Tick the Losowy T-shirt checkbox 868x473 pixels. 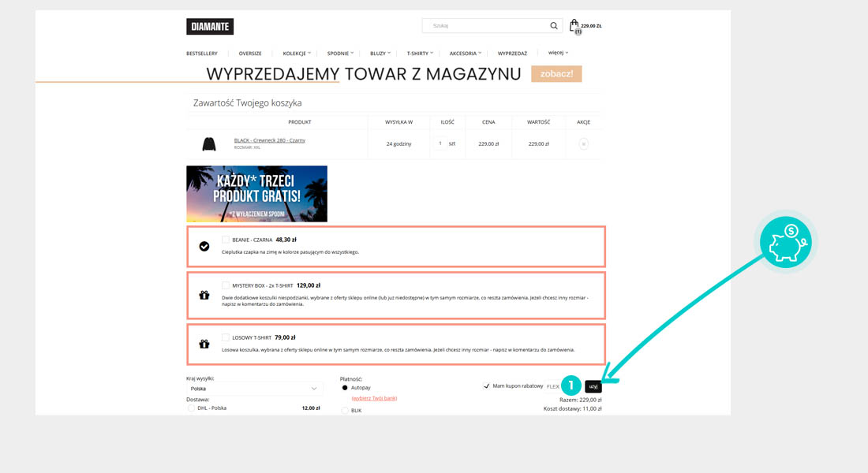[226, 337]
